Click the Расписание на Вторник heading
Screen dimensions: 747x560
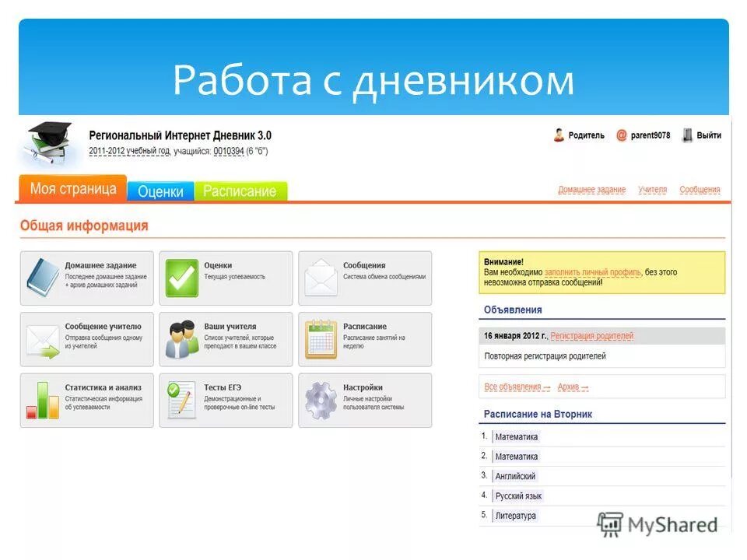click(538, 415)
